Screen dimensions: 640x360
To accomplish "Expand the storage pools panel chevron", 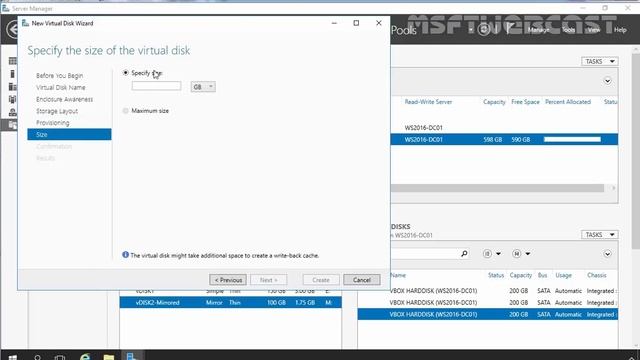I will [x=607, y=81].
